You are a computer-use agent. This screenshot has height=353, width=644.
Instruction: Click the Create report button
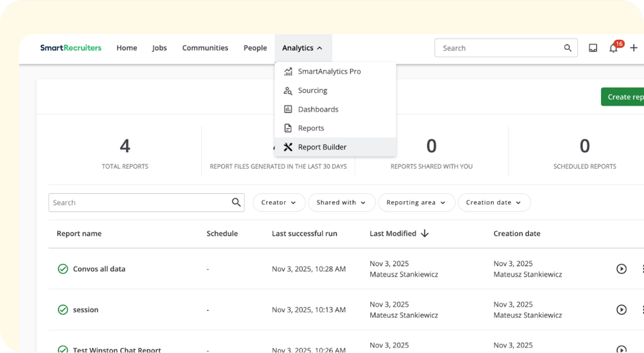click(x=625, y=97)
